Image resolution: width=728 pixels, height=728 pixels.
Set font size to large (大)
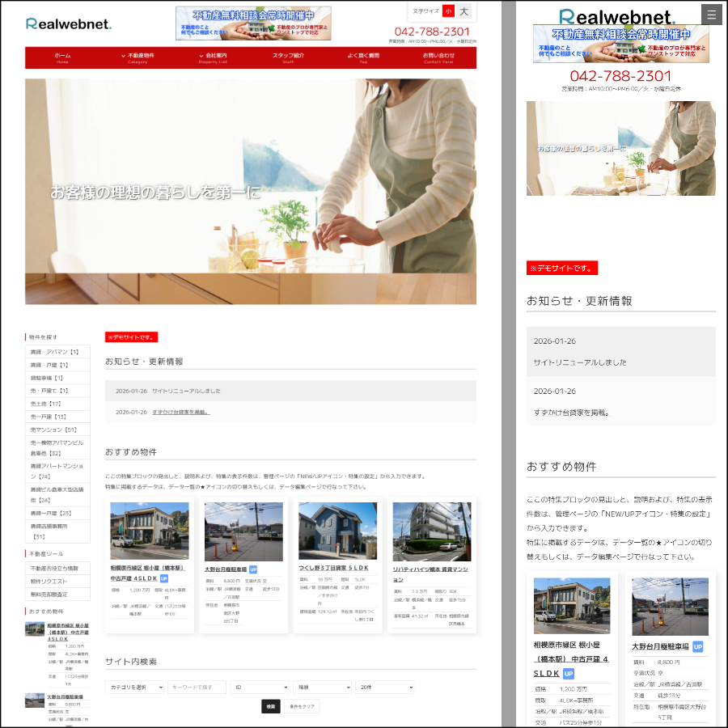point(463,11)
